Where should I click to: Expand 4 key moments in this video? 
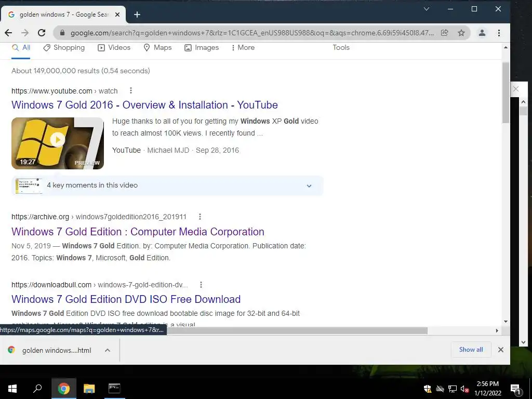(167, 185)
